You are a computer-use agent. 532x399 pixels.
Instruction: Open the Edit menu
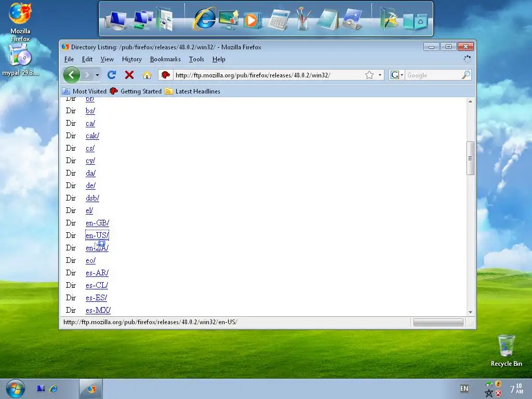(87, 59)
